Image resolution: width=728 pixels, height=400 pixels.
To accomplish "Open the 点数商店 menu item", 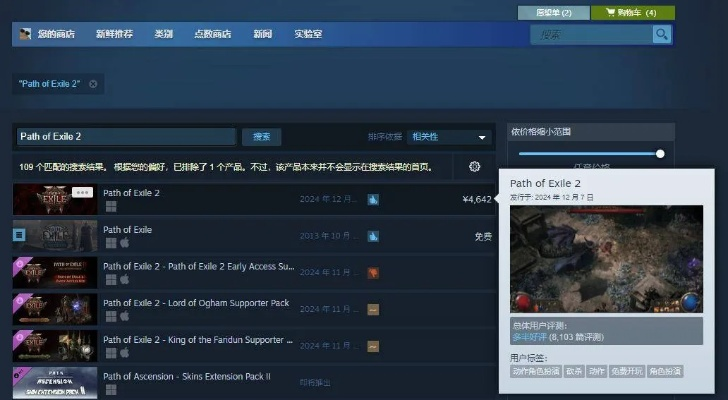I will pos(213,34).
